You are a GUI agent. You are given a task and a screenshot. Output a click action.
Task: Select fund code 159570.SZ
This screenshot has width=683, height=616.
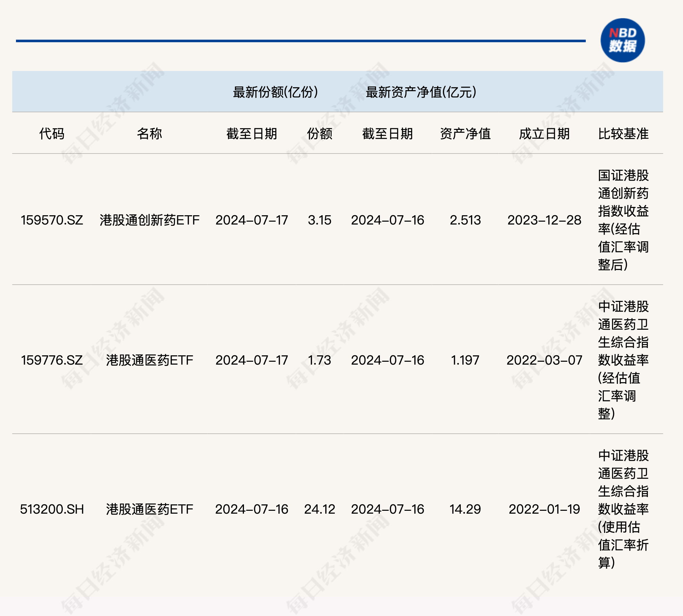click(x=52, y=220)
